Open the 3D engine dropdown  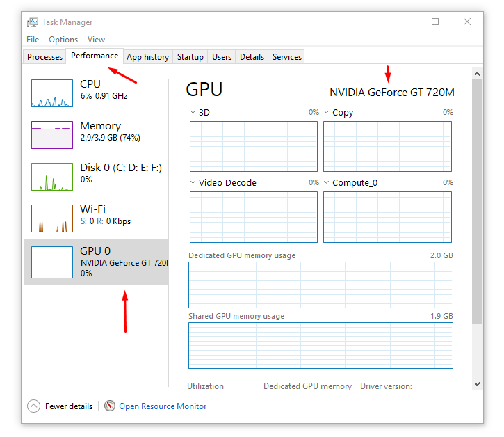(193, 112)
